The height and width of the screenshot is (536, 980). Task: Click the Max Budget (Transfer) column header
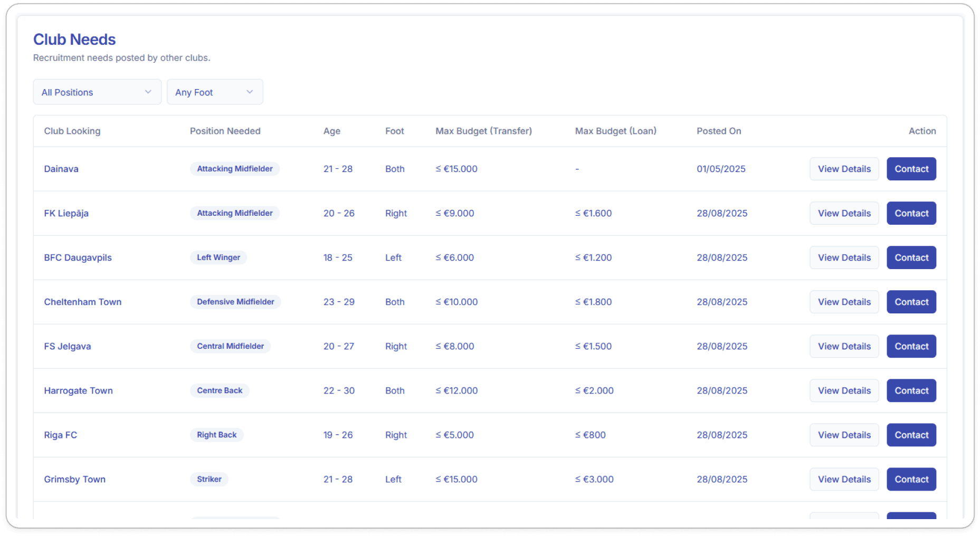point(483,131)
